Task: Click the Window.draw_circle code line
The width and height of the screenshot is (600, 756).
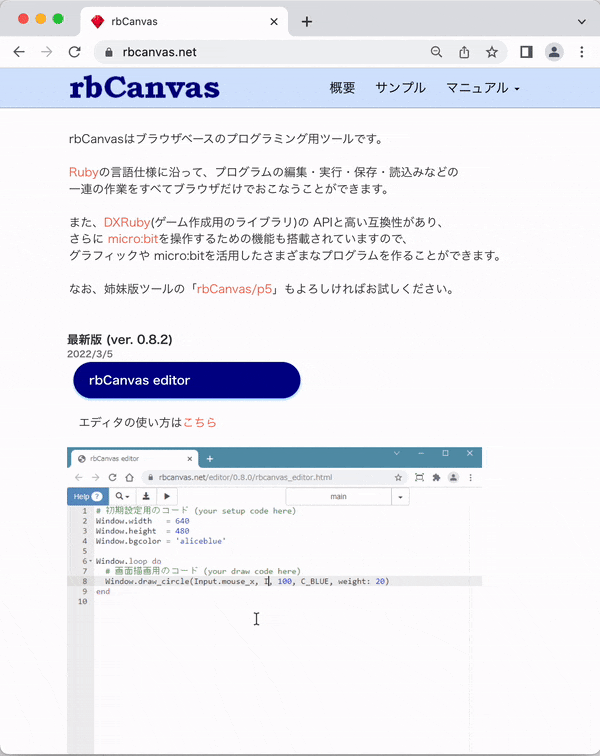Action: point(247,581)
